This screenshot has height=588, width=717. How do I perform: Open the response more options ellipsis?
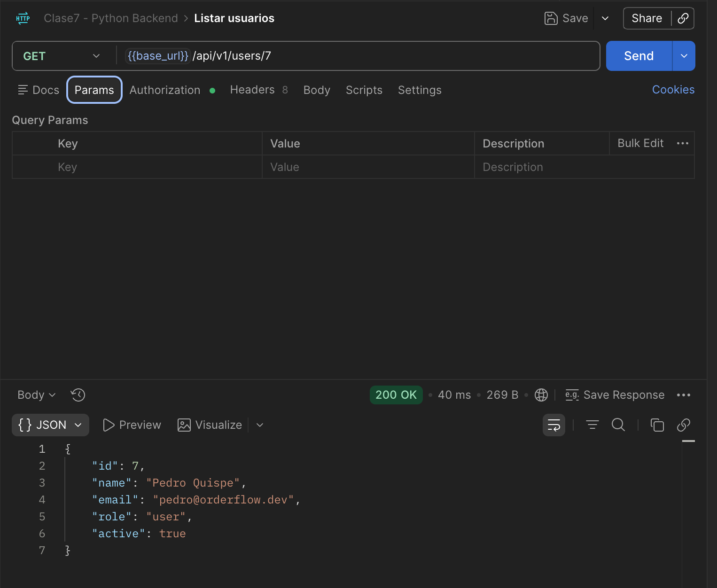coord(684,395)
